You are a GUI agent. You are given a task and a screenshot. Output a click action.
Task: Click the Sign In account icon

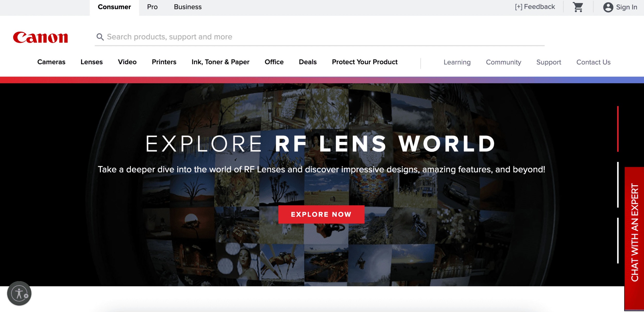pyautogui.click(x=608, y=7)
